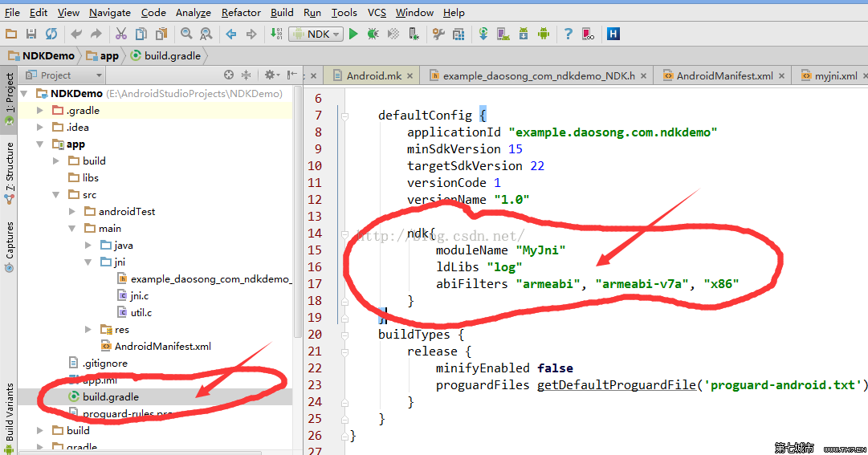Image resolution: width=868 pixels, height=455 pixels.
Task: Close the AndroidManifest.xml tab
Action: [781, 75]
